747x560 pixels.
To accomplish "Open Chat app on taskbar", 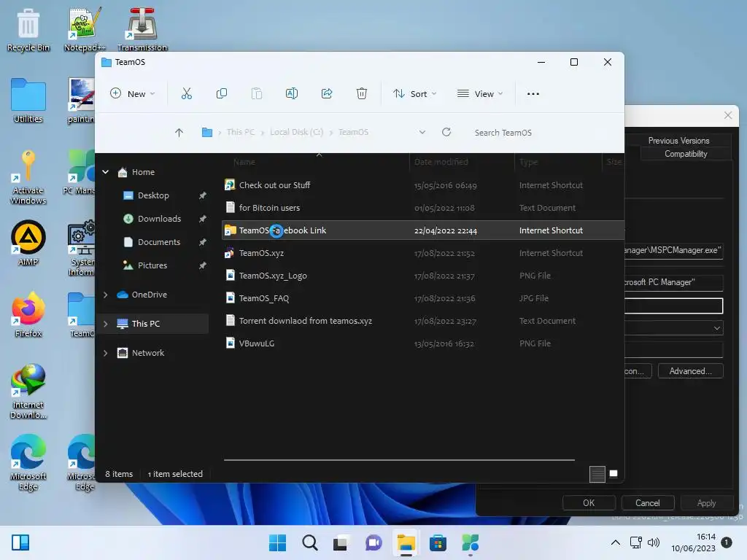I will 373,542.
